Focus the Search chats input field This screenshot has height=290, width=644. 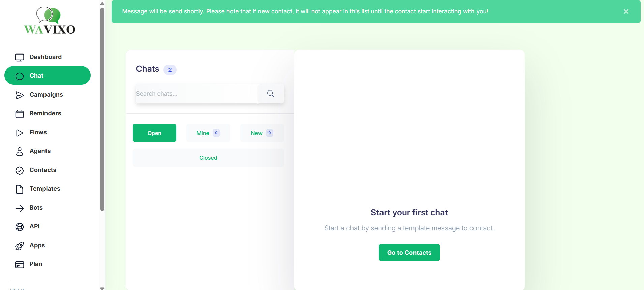[x=196, y=94]
